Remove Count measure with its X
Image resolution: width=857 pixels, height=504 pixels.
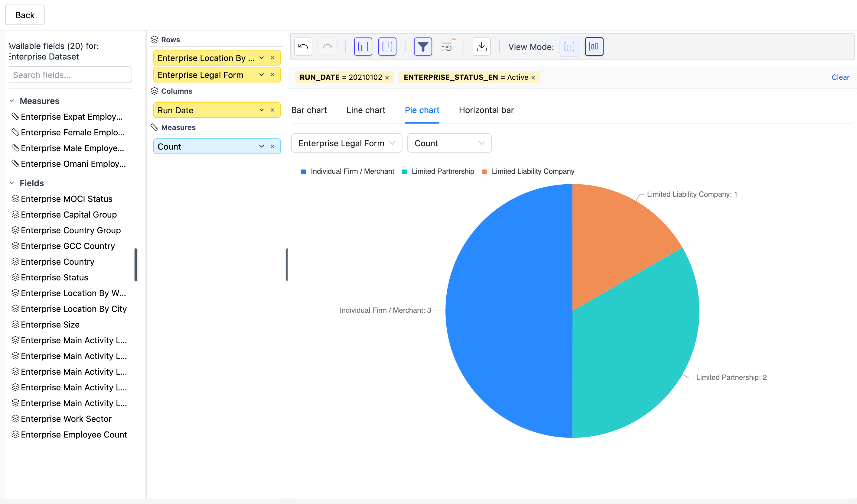pyautogui.click(x=272, y=147)
